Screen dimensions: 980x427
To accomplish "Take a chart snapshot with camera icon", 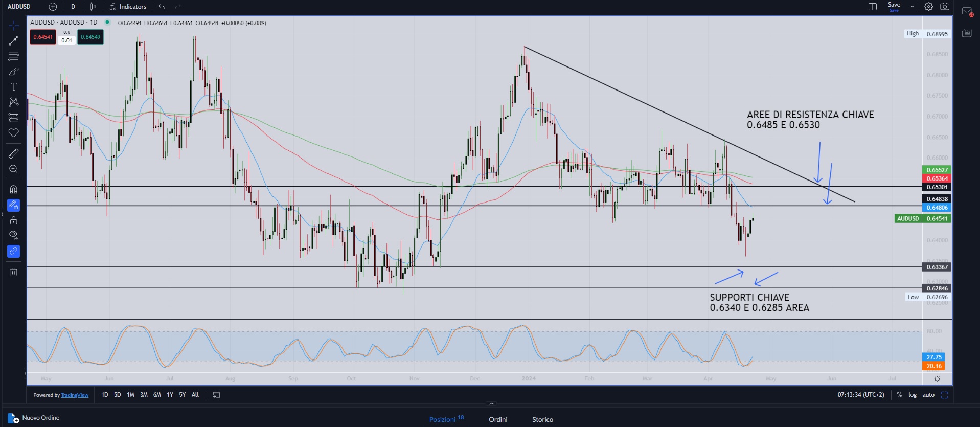I will (x=945, y=7).
